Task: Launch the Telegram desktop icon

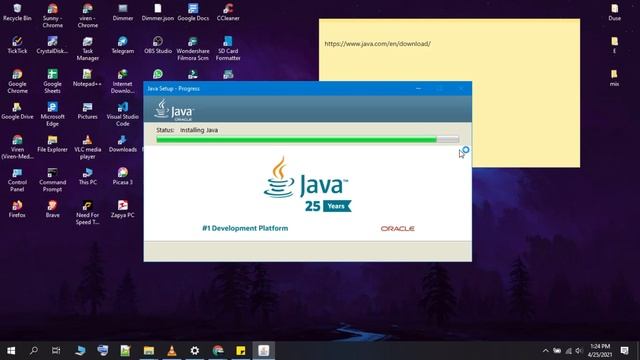Action: click(123, 45)
